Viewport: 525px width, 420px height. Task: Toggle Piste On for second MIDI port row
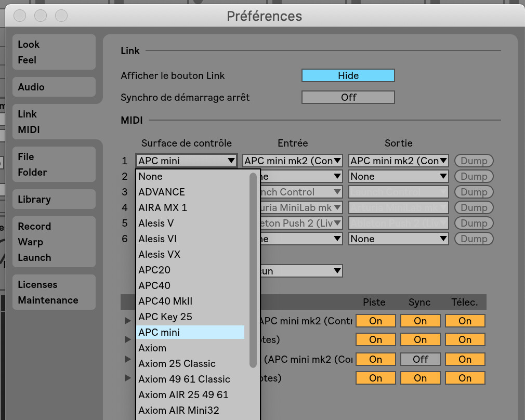[376, 339]
